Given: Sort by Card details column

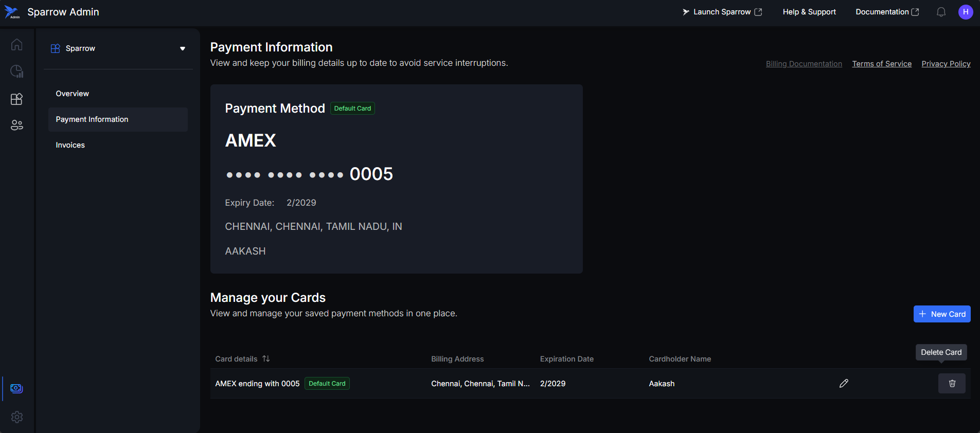Looking at the screenshot, I should (265, 359).
